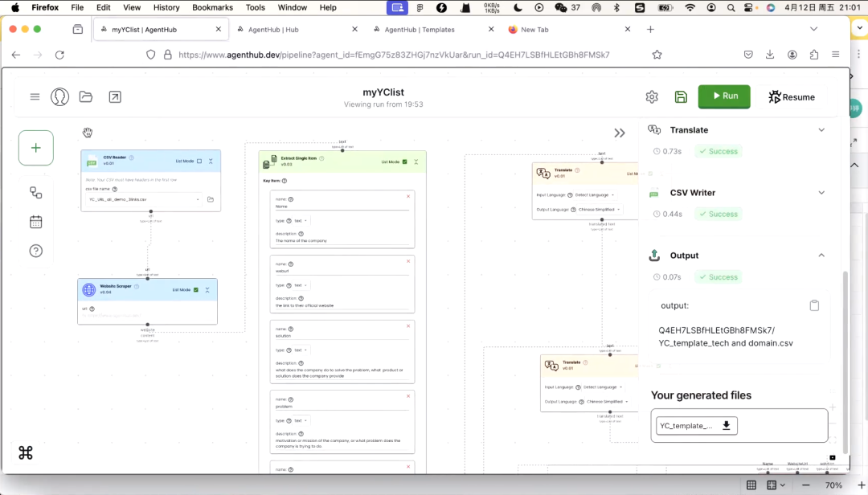Open the File menu
This screenshot has height=495, width=868.
coord(77,8)
